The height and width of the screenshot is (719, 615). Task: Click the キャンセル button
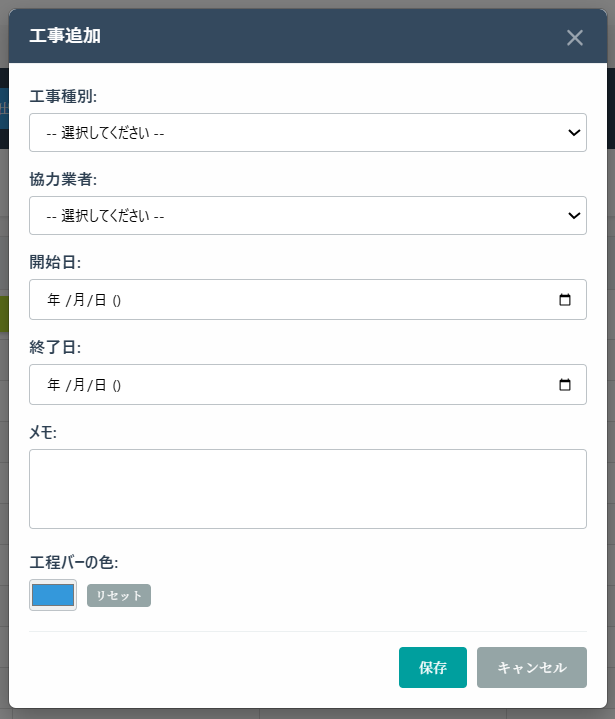[531, 668]
